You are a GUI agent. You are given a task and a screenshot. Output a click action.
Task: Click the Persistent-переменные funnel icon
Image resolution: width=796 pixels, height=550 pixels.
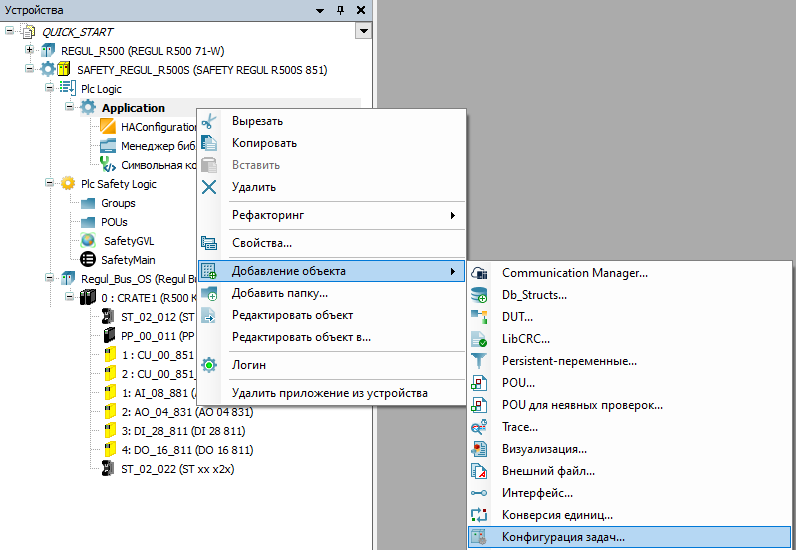pyautogui.click(x=479, y=361)
